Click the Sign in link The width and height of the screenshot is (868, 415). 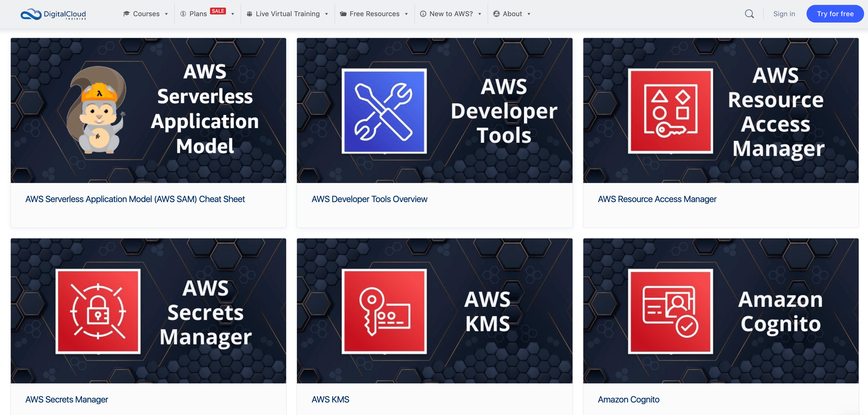tap(784, 14)
